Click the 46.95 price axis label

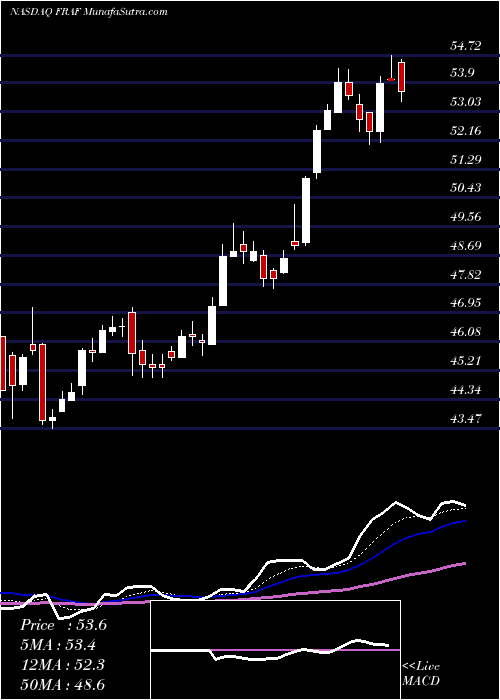(x=466, y=303)
